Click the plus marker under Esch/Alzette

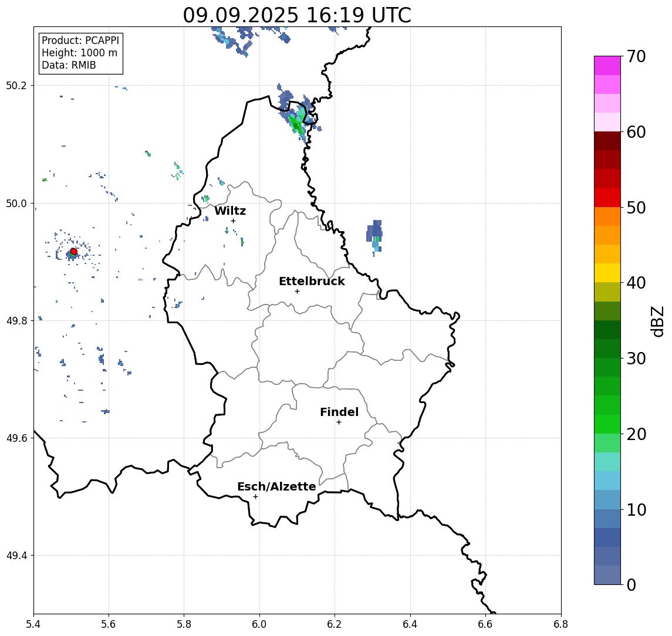point(255,497)
